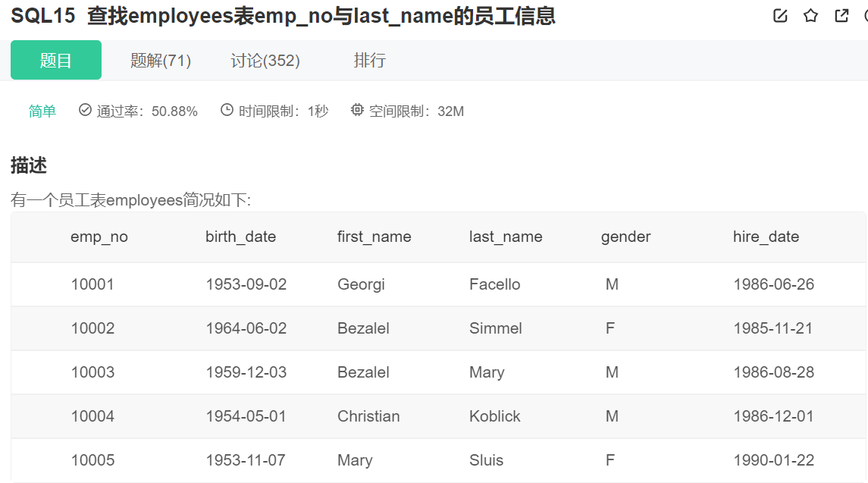Open the 讨论(352) discussion tab
Screen dimensions: 868x483
[x=265, y=61]
